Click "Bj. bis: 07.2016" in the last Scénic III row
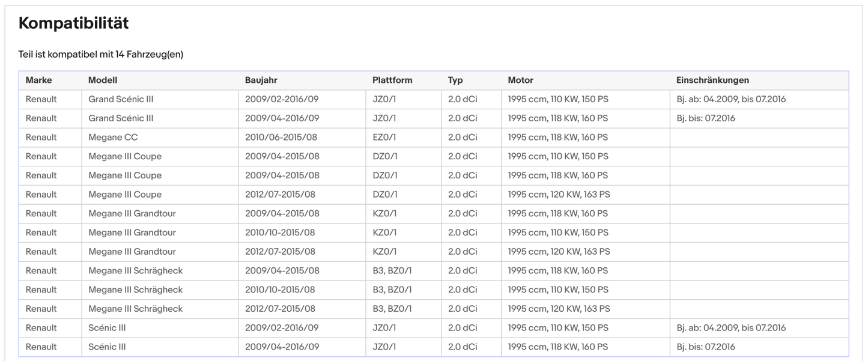Image resolution: width=868 pixels, height=361 pixels. (x=705, y=347)
